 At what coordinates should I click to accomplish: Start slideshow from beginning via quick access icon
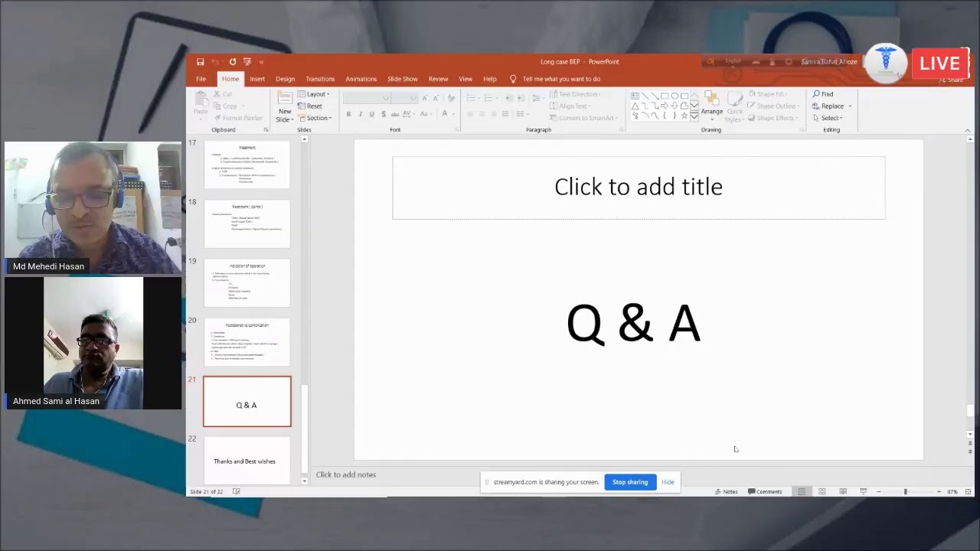pyautogui.click(x=247, y=62)
